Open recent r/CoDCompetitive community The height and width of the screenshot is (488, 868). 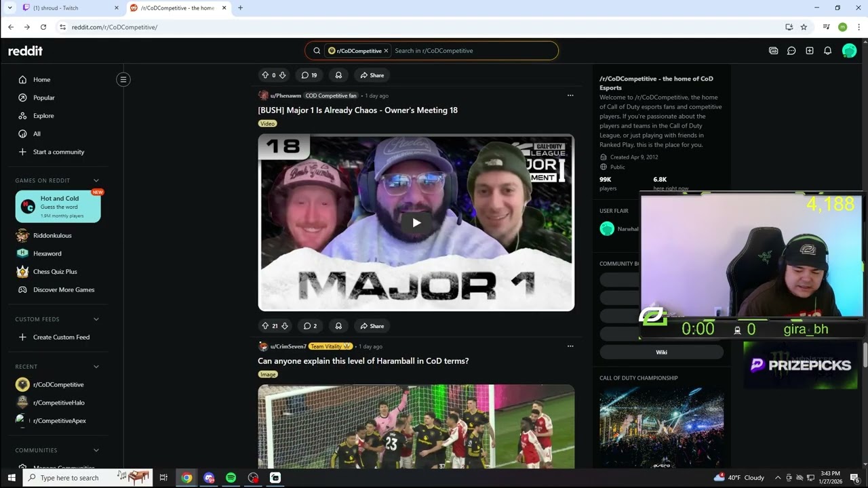(x=58, y=385)
